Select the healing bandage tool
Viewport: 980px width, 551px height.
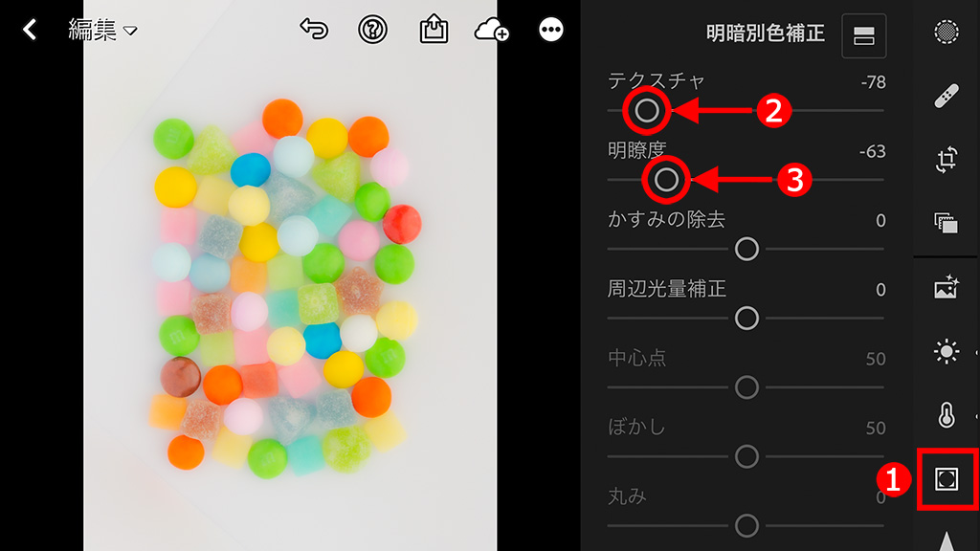click(x=947, y=97)
